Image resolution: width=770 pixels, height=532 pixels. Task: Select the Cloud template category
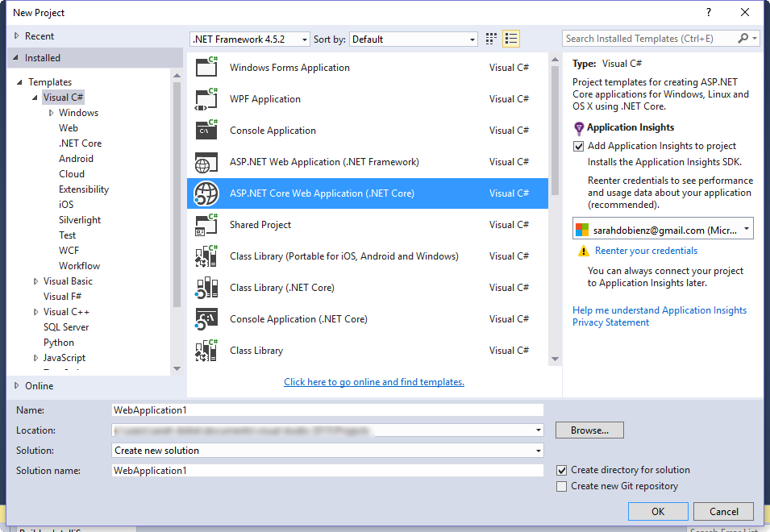[x=72, y=174]
